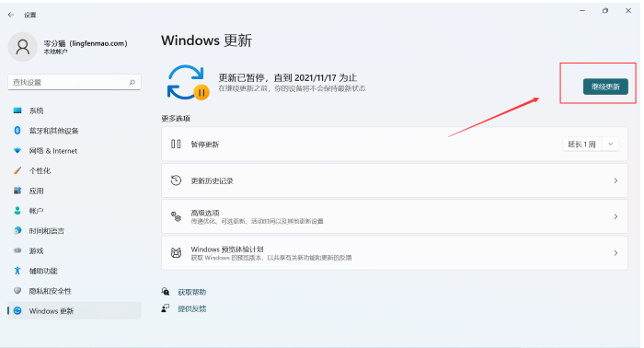Click the 隐私和安全性 shield icon
Viewport: 644px width, 348px height.
pos(17,291)
